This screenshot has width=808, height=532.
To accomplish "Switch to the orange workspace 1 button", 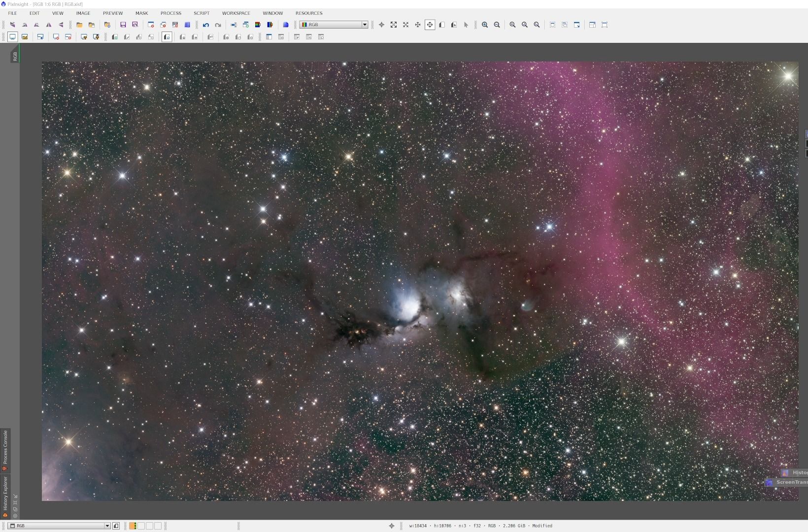I will click(133, 526).
